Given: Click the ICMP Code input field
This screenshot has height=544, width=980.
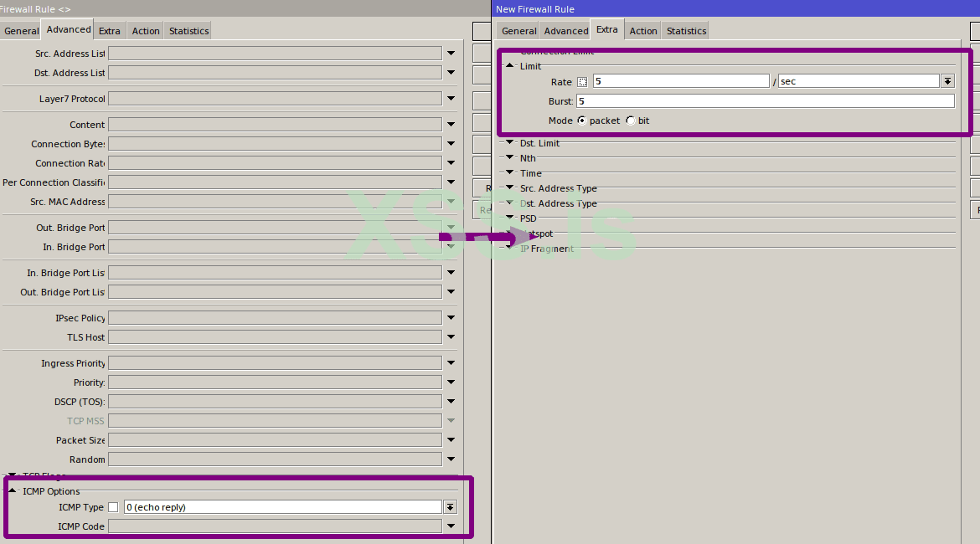Looking at the screenshot, I should coord(275,526).
